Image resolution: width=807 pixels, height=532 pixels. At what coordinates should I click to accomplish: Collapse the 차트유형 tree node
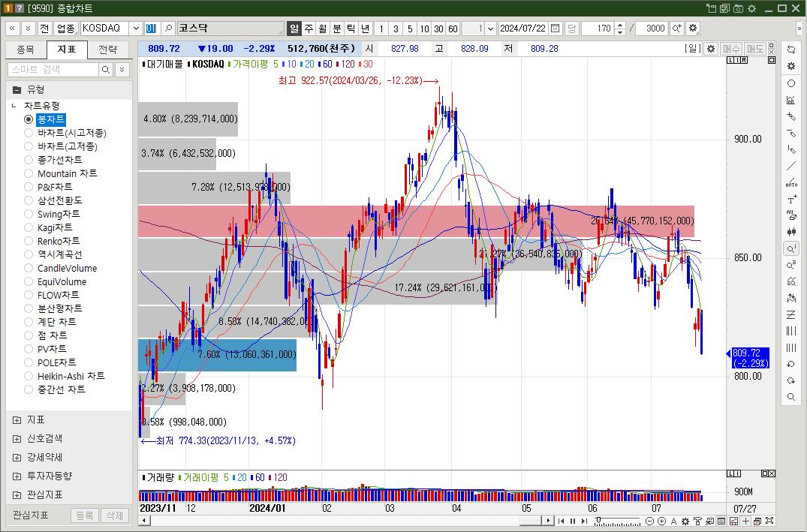pos(14,106)
